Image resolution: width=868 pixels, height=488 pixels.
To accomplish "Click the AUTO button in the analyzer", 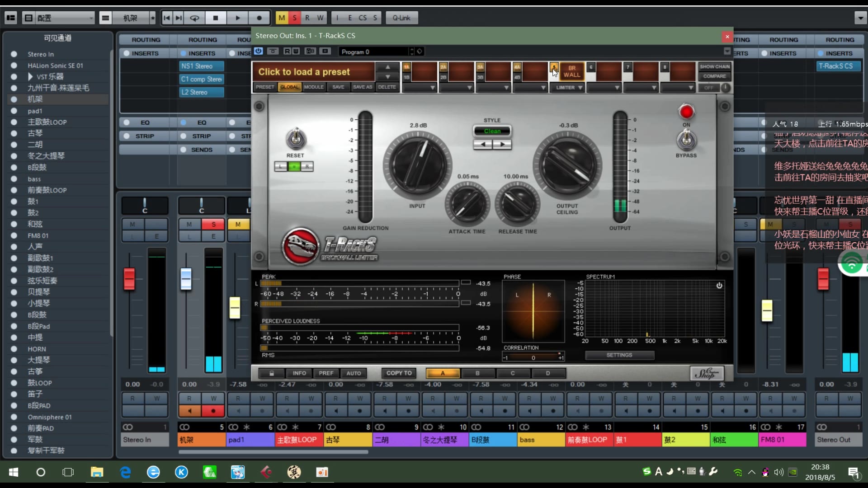I will point(354,372).
